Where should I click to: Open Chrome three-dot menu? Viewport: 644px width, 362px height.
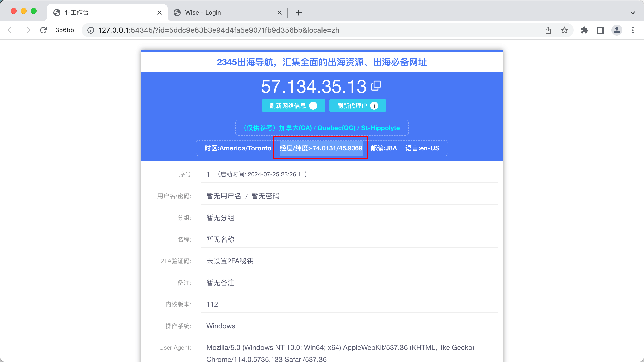pyautogui.click(x=633, y=30)
